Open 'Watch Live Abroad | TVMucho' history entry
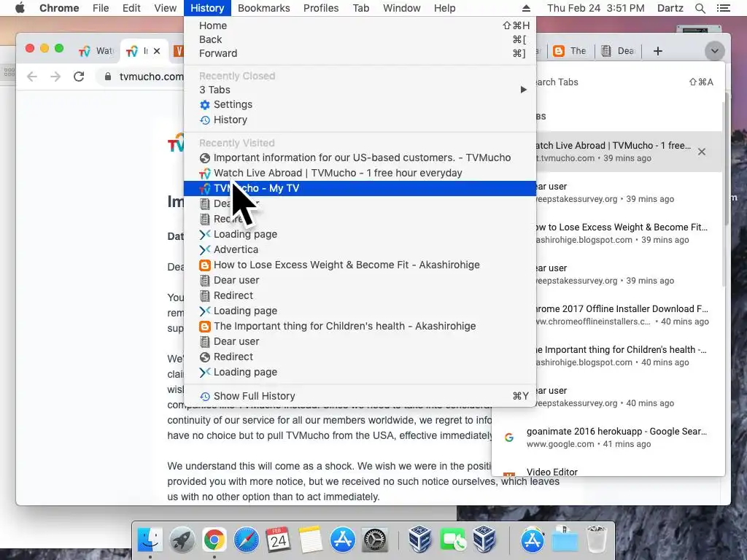The width and height of the screenshot is (747, 560). (x=360, y=173)
